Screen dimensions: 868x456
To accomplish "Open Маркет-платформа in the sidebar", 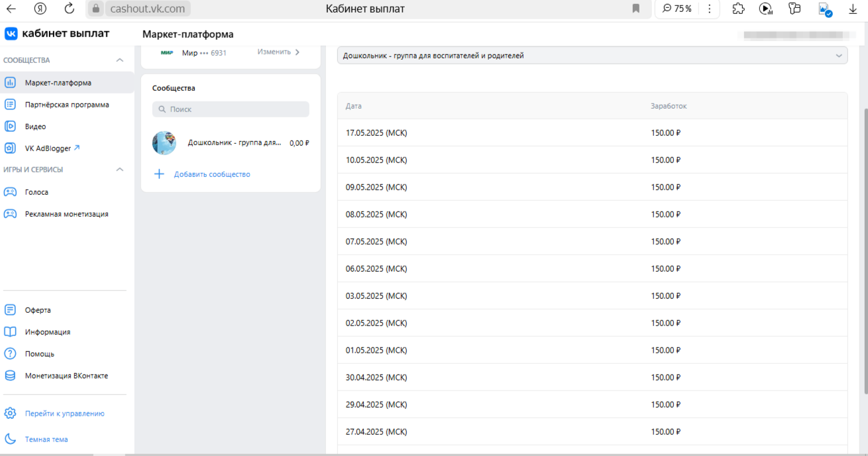I will click(67, 83).
